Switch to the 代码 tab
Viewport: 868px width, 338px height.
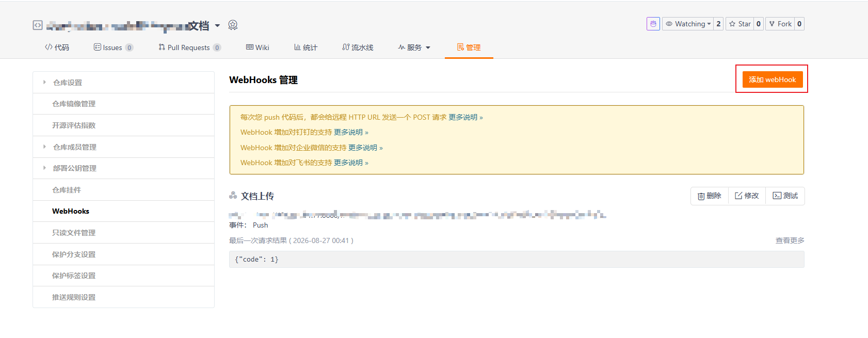pyautogui.click(x=57, y=47)
